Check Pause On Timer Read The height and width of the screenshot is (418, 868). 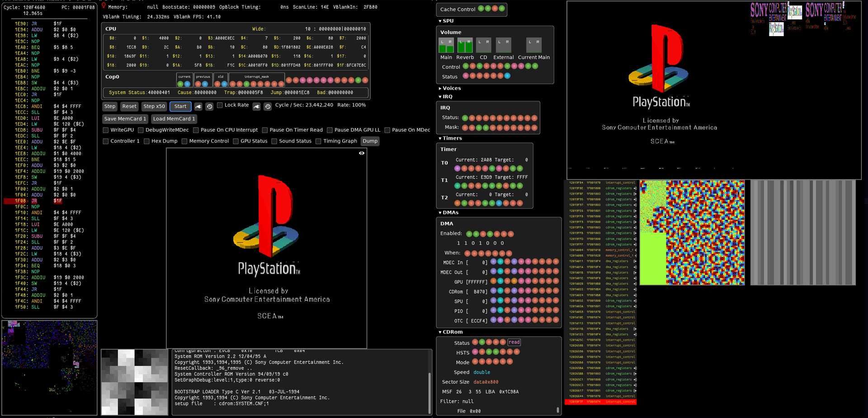tap(265, 130)
